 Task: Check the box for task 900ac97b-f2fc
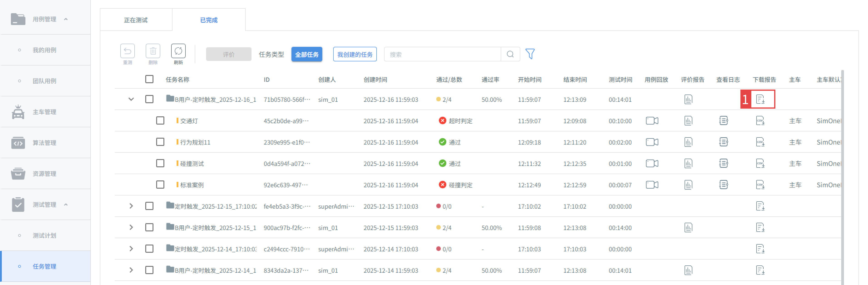(149, 228)
